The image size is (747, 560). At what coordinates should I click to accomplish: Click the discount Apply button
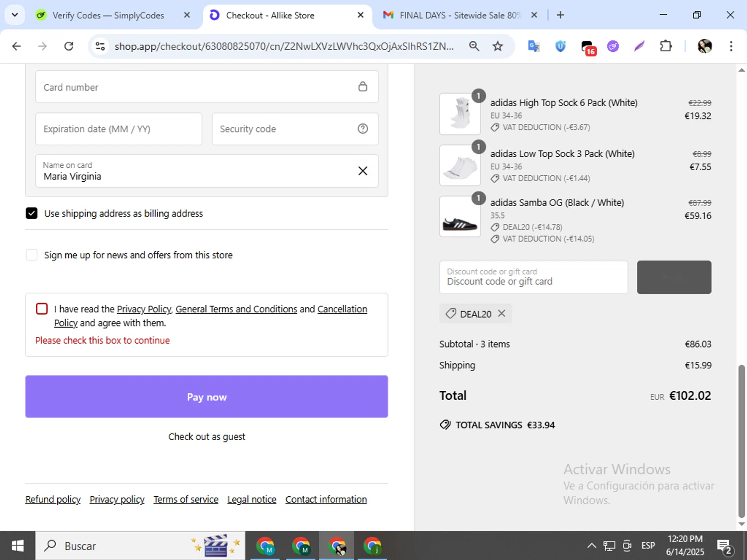coord(674,277)
